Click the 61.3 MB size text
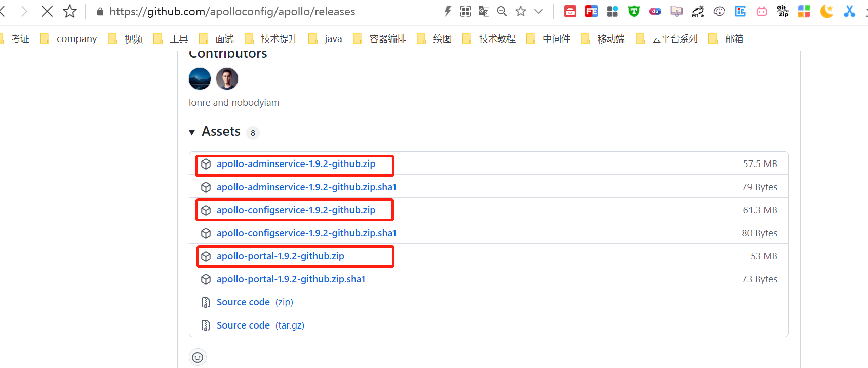The height and width of the screenshot is (368, 868). pos(760,210)
